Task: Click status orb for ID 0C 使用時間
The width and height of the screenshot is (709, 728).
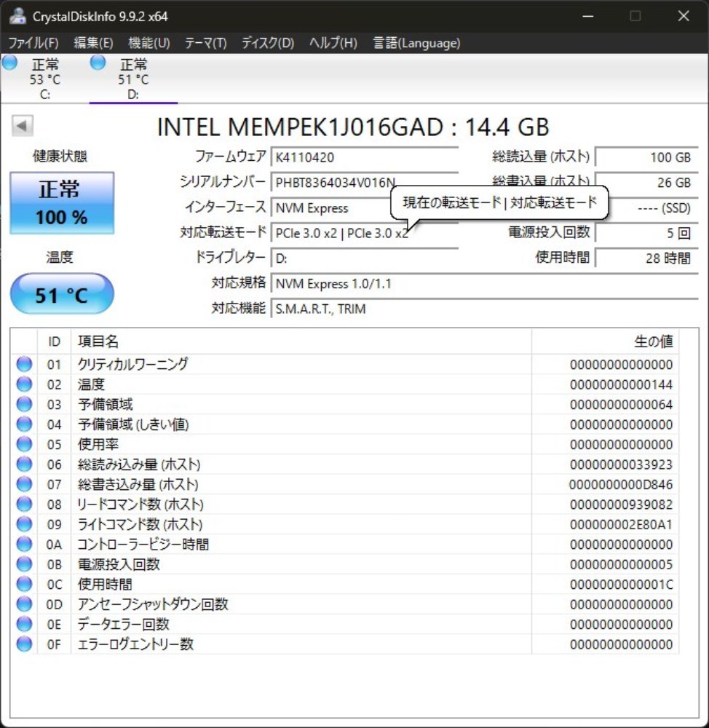Action: pyautogui.click(x=24, y=584)
